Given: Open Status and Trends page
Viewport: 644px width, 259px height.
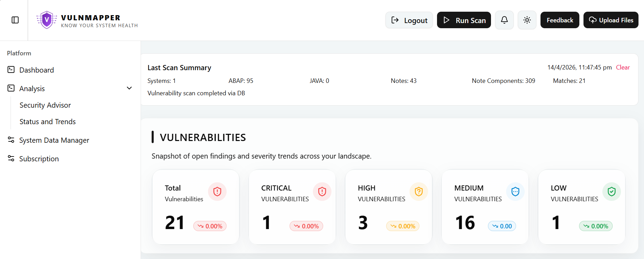Looking at the screenshot, I should [47, 122].
